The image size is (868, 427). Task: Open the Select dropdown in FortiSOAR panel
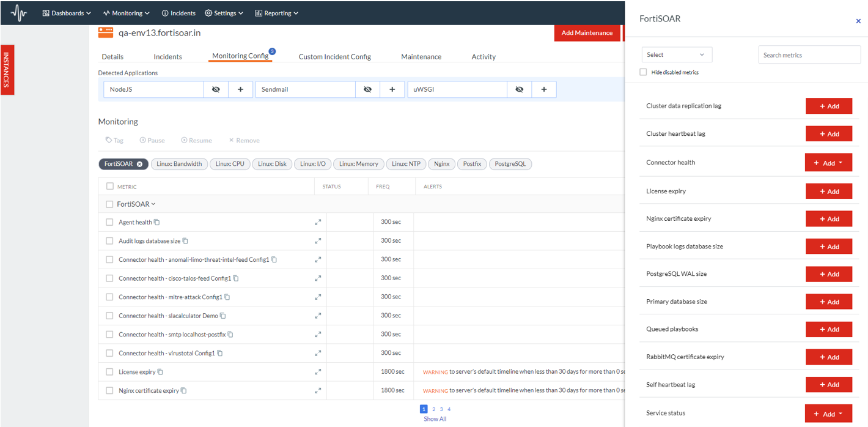[x=676, y=54]
